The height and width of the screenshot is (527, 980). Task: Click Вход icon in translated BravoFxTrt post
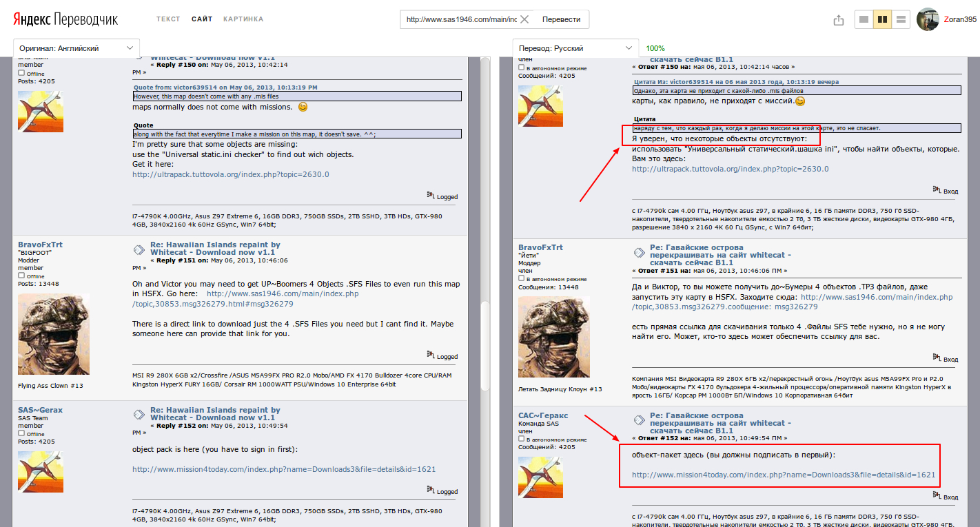(937, 358)
